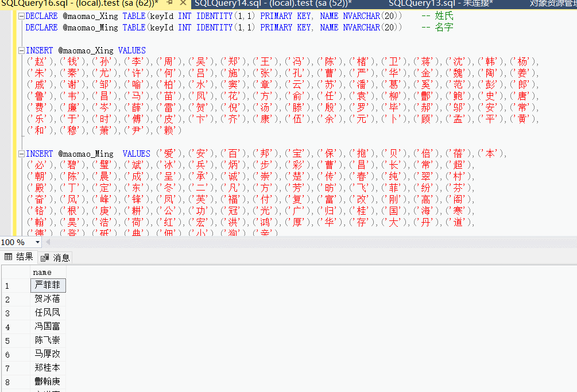Open the 消息 messages tab
577x392 pixels.
[x=55, y=258]
